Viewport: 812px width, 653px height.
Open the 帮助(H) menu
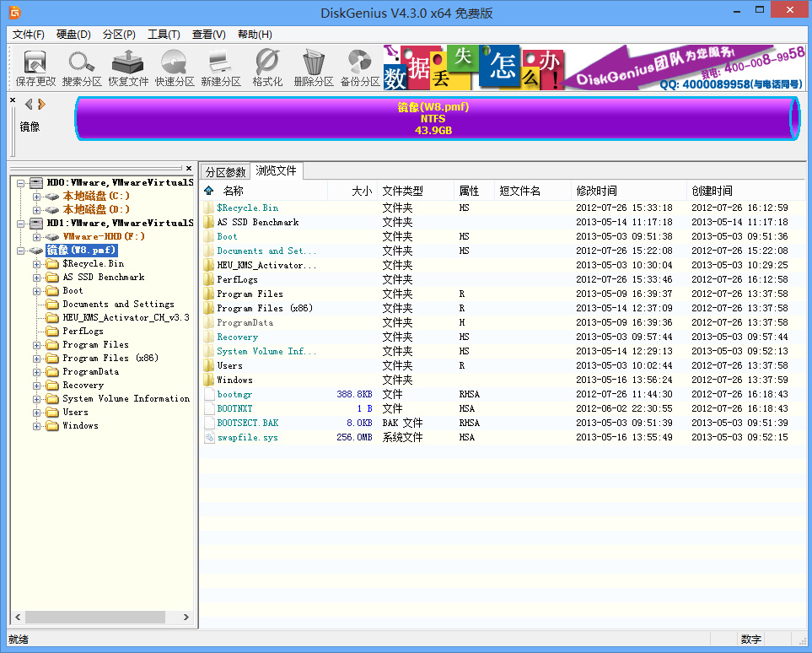[x=255, y=35]
